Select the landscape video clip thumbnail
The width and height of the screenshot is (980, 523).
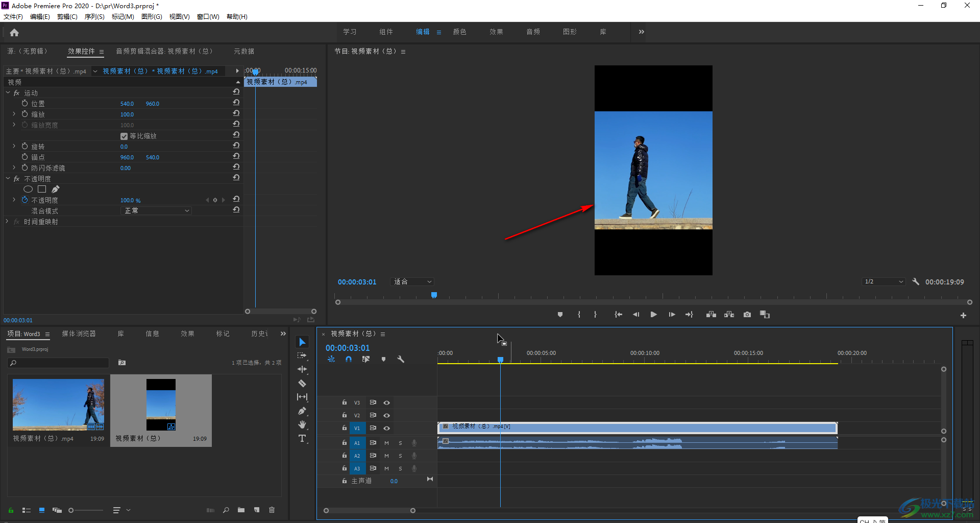58,405
